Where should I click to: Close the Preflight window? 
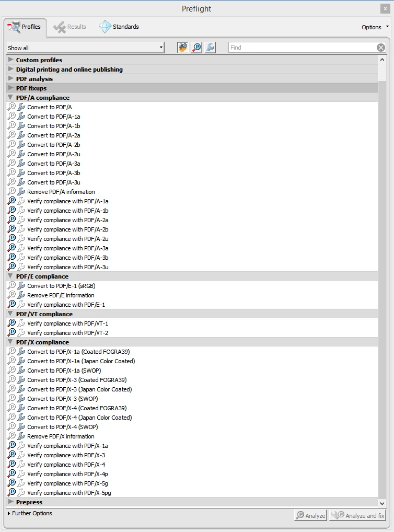point(385,8)
